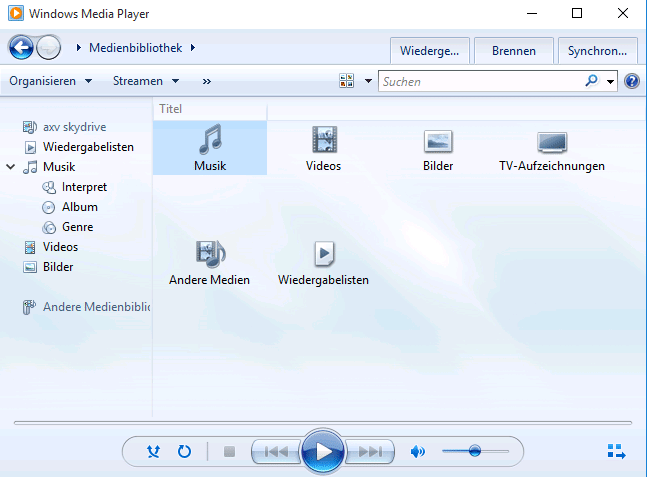The image size is (647, 477).
Task: Switch to Now Playing mode icon
Action: tap(616, 451)
